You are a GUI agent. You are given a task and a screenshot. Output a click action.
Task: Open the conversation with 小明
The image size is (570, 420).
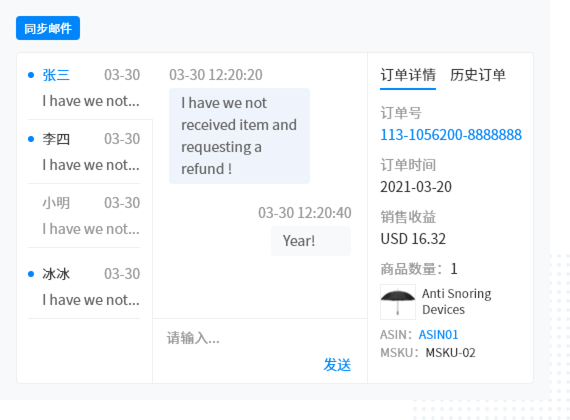(84, 216)
